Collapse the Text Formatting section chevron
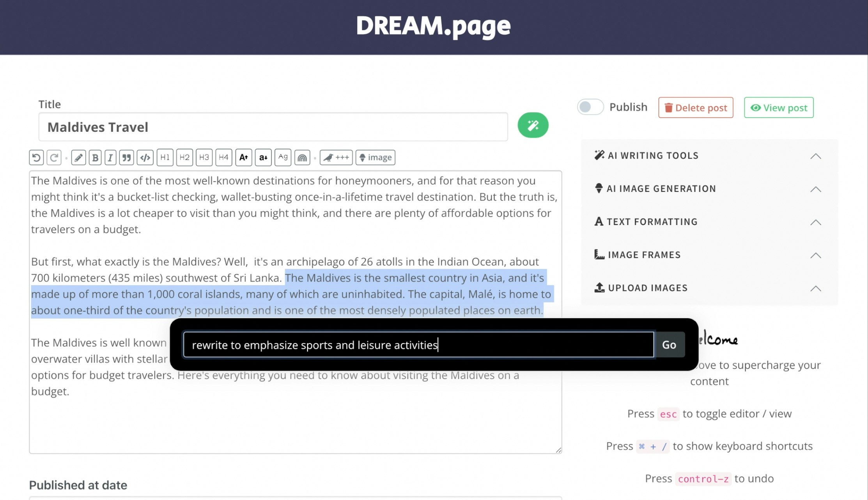 click(x=816, y=223)
